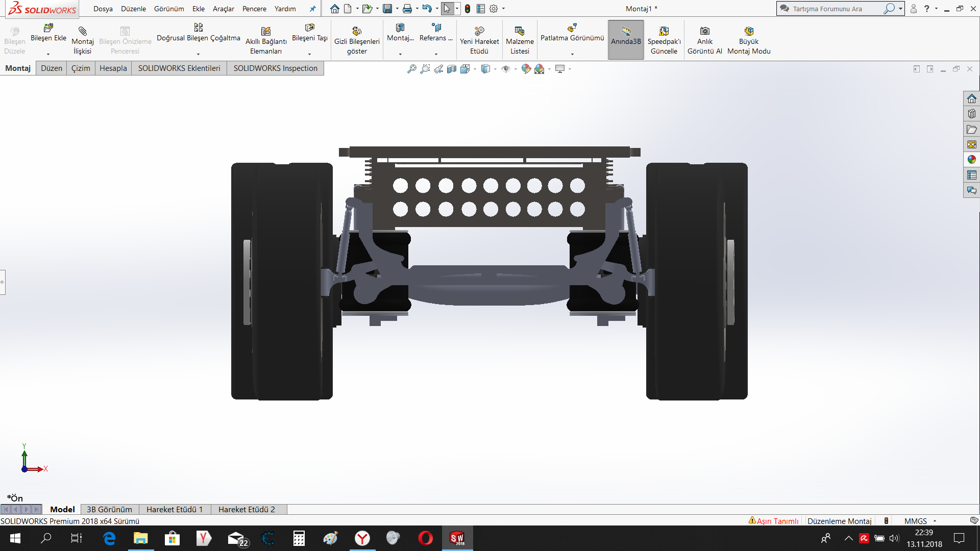Open SOLIDWORKS Forum icon in task pane
The height and width of the screenshot is (551, 980).
[972, 190]
